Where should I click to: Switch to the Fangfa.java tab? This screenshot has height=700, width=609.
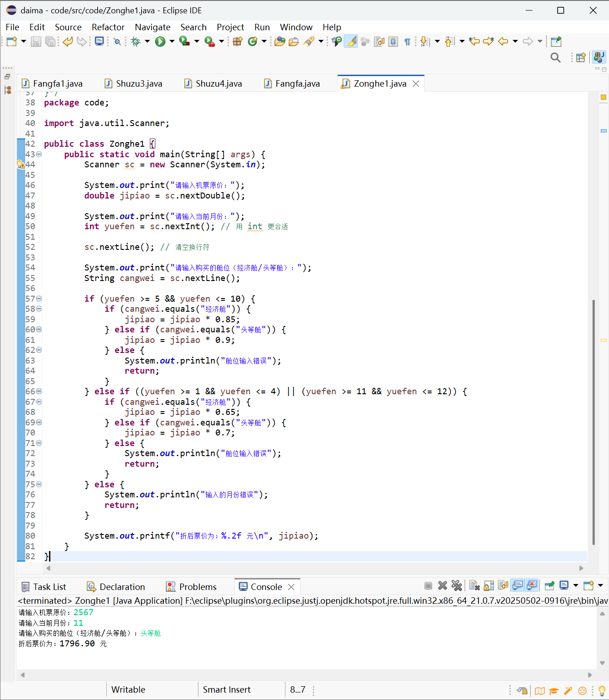292,83
